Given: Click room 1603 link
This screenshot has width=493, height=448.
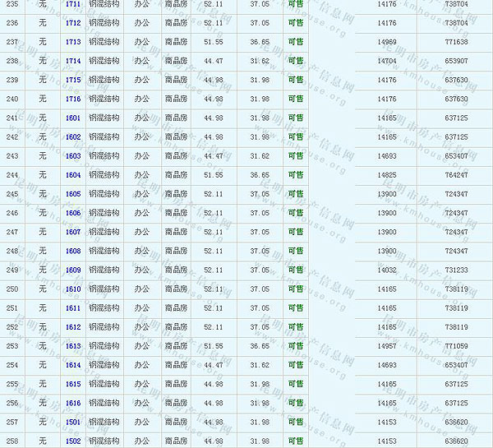Looking at the screenshot, I should [x=73, y=156].
